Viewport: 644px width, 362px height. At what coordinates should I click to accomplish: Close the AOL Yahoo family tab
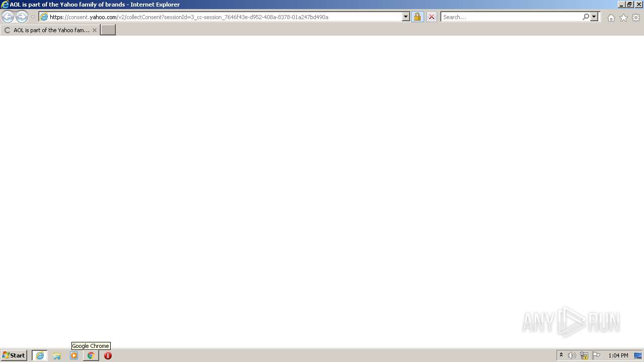click(94, 30)
